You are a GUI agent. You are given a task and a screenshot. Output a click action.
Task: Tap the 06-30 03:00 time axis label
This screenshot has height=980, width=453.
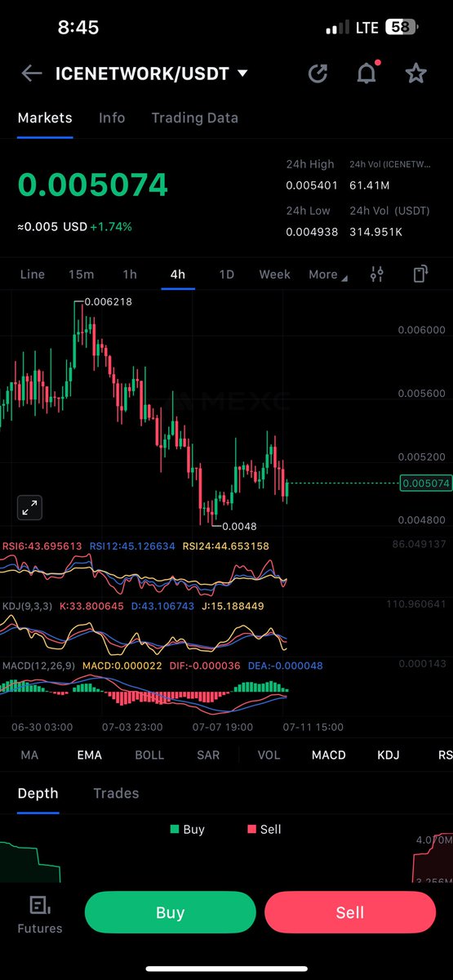click(x=42, y=727)
